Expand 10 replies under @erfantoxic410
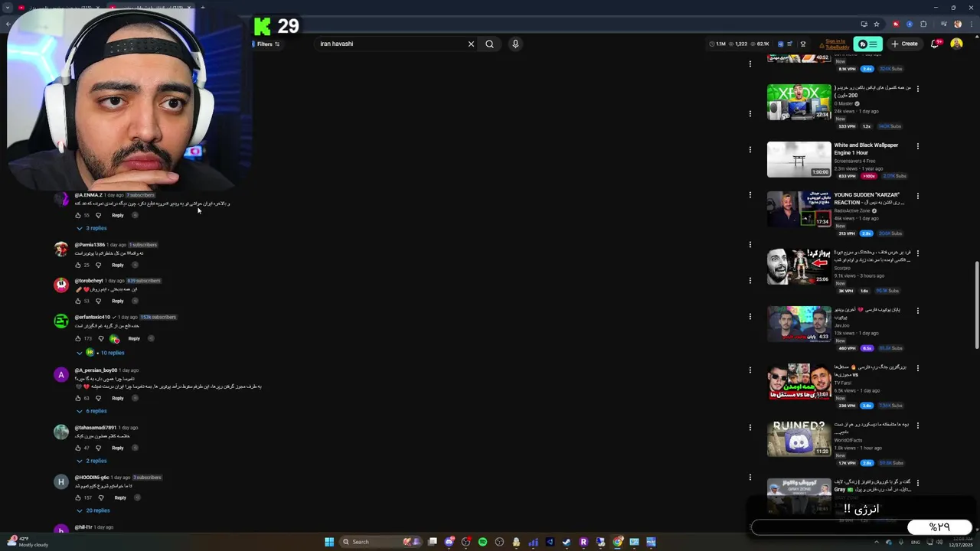This screenshot has height=551, width=980. pyautogui.click(x=100, y=353)
